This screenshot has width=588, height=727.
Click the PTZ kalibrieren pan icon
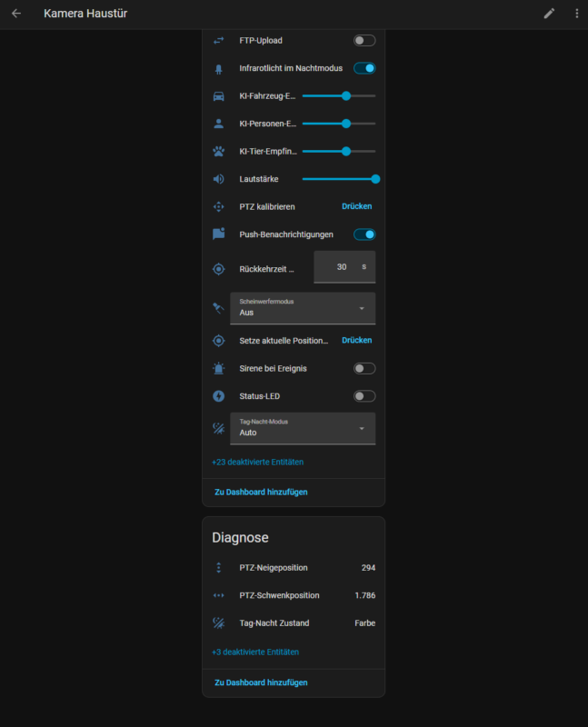[218, 207]
